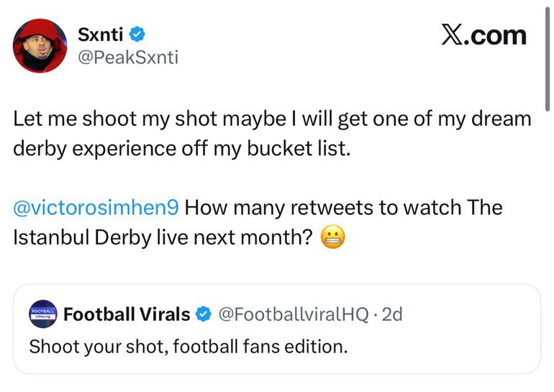Click the Football Virals verified badge
This screenshot has width=554, height=392.
click(204, 314)
